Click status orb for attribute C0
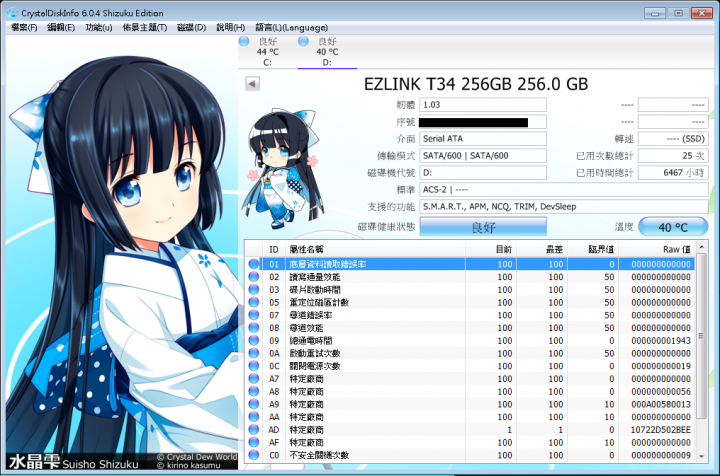 [253, 455]
